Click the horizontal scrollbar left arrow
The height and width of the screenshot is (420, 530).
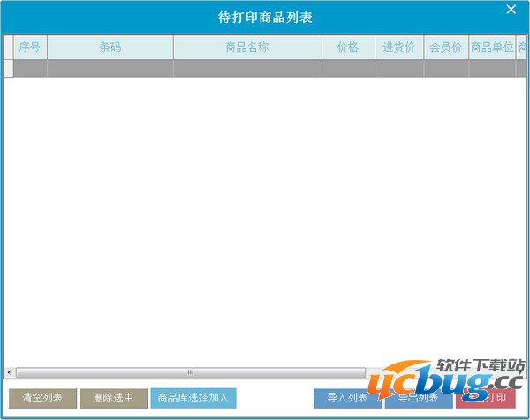point(9,372)
